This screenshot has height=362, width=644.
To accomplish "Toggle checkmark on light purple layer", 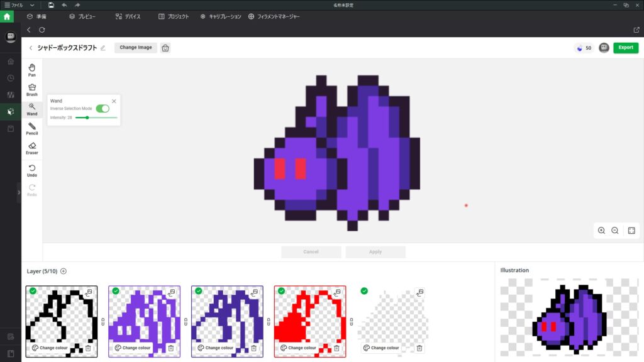I will pos(116,291).
